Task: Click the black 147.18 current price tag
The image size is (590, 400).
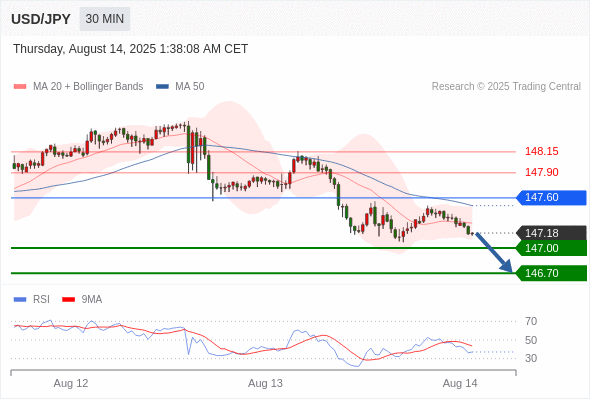Action: 551,233
